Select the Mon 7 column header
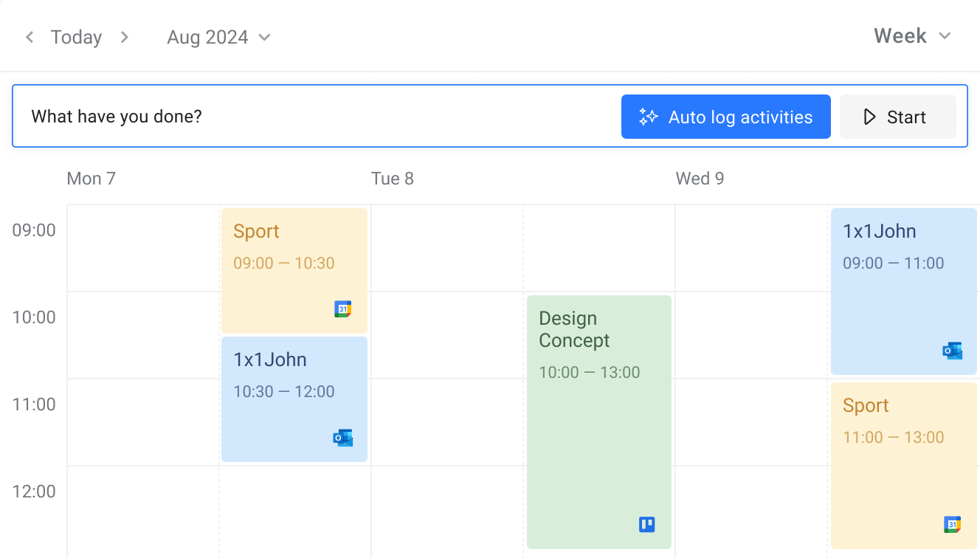980x558 pixels. (91, 178)
